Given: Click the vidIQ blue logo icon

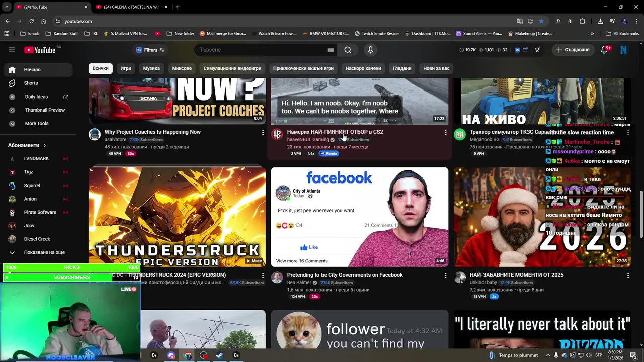Looking at the screenshot, I should [517, 50].
